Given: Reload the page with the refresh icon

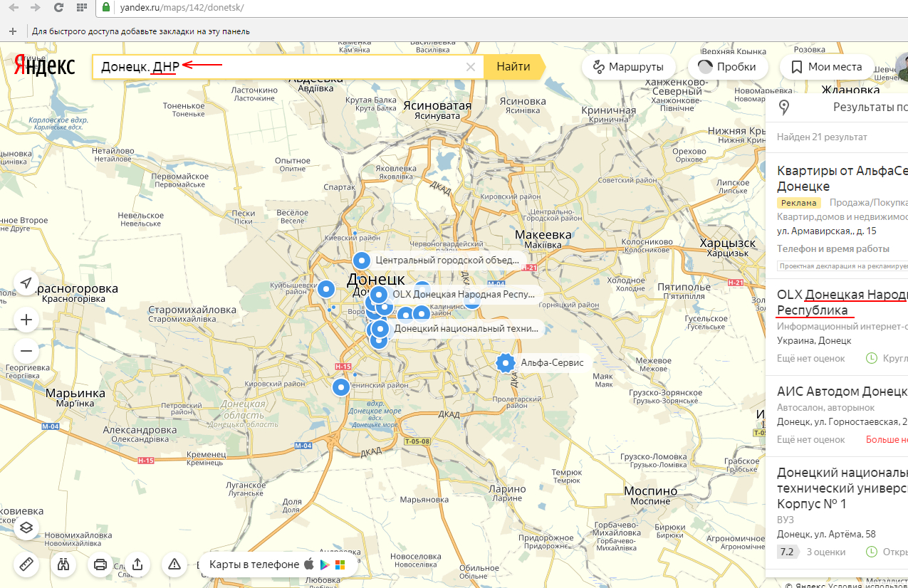Looking at the screenshot, I should pos(58,8).
